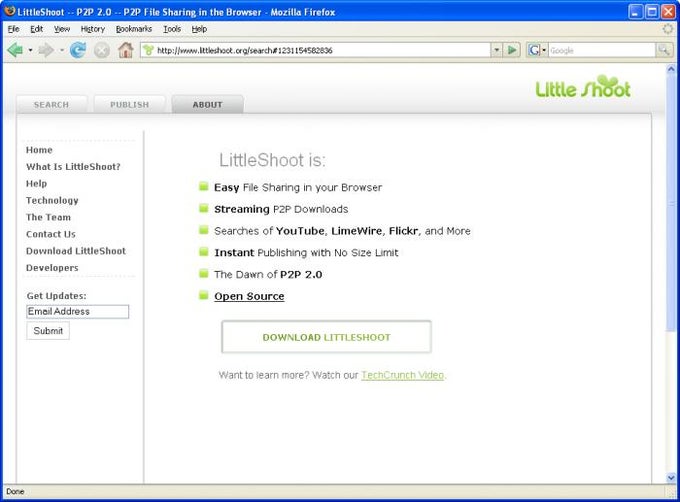The image size is (680, 502).
Task: Open Download LittleShoot sidebar link
Action: click(x=76, y=251)
